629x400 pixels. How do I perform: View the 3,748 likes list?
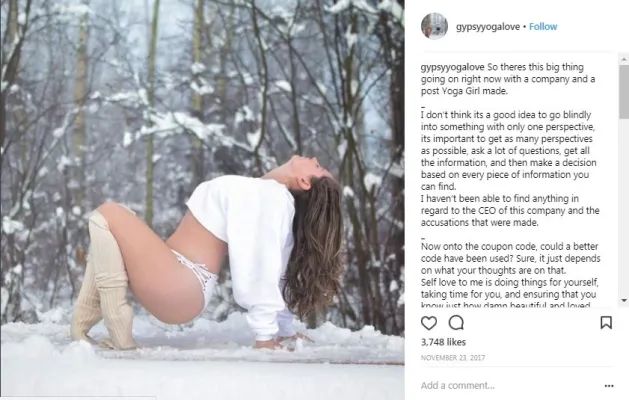click(x=443, y=342)
